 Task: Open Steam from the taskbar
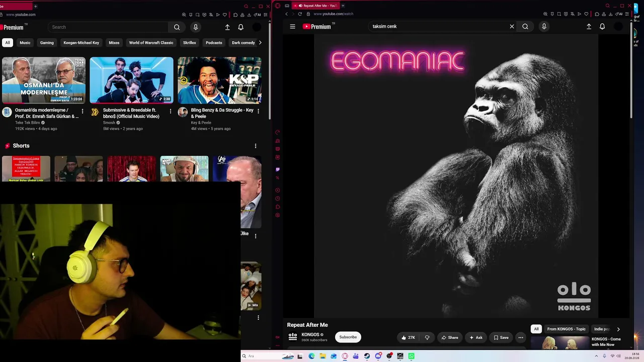(367, 356)
